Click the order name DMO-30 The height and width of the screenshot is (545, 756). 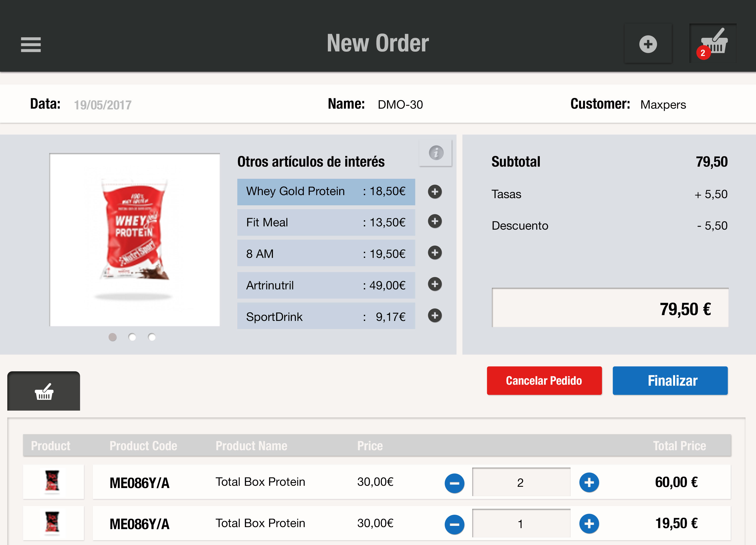pyautogui.click(x=400, y=105)
